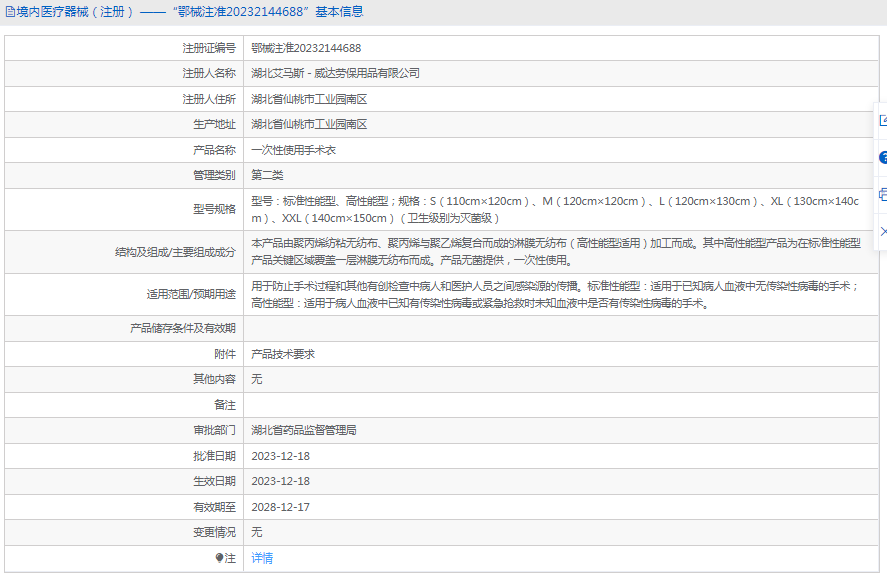Screen dimensions: 887x578
Task: Select the expiry date 2028-12-17
Action: (281, 507)
